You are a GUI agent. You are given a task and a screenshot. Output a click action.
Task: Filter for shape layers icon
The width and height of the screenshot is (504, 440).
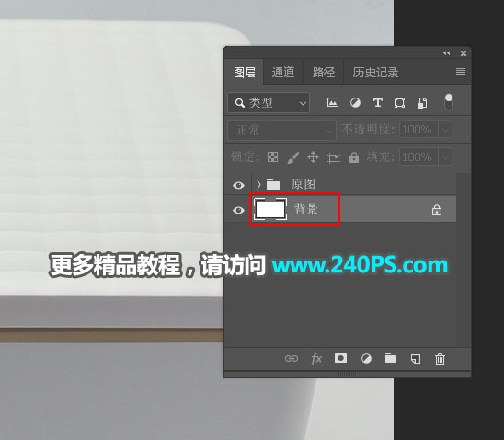click(x=399, y=103)
